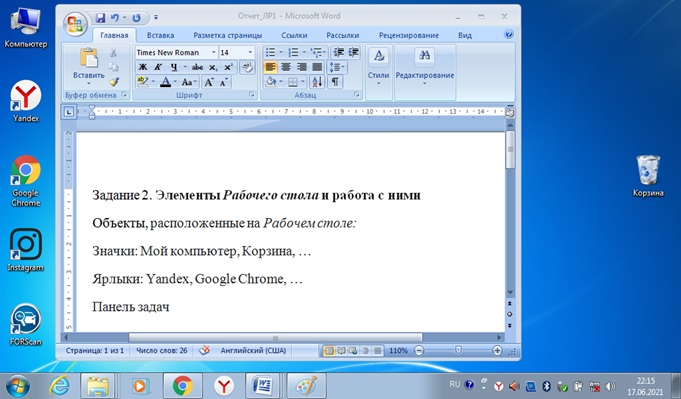The height and width of the screenshot is (399, 681).
Task: Switch to Print Layout view in status bar
Action: [329, 350]
